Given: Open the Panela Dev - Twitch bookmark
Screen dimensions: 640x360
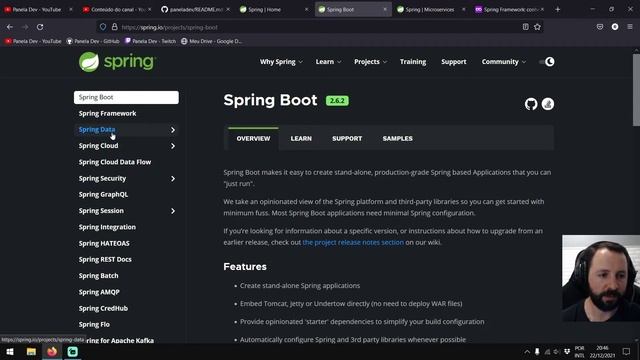Looking at the screenshot, I should tap(150, 41).
